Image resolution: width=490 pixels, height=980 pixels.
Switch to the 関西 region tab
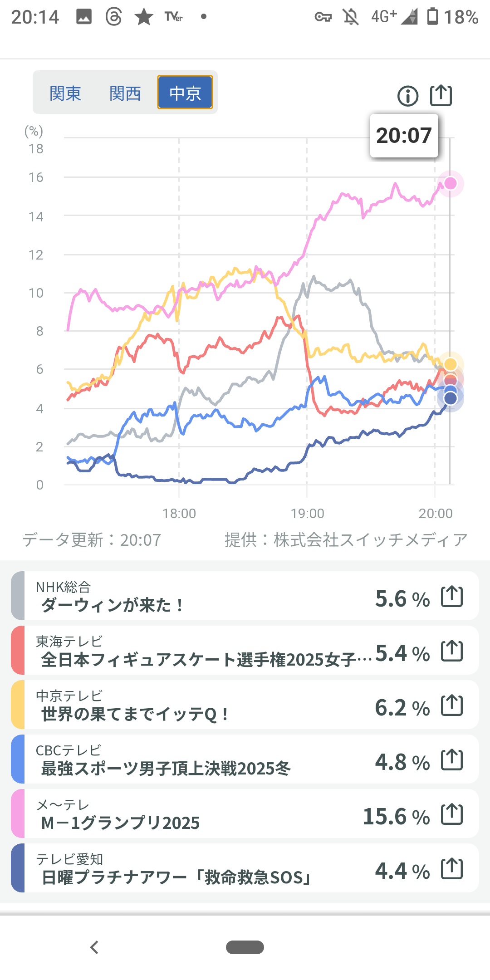[125, 93]
